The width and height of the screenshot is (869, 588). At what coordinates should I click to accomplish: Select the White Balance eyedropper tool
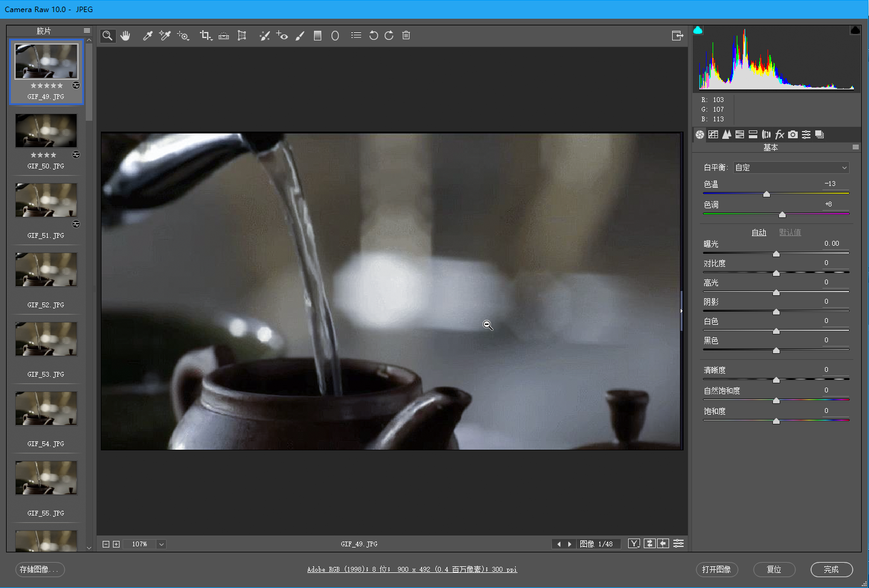tap(147, 36)
